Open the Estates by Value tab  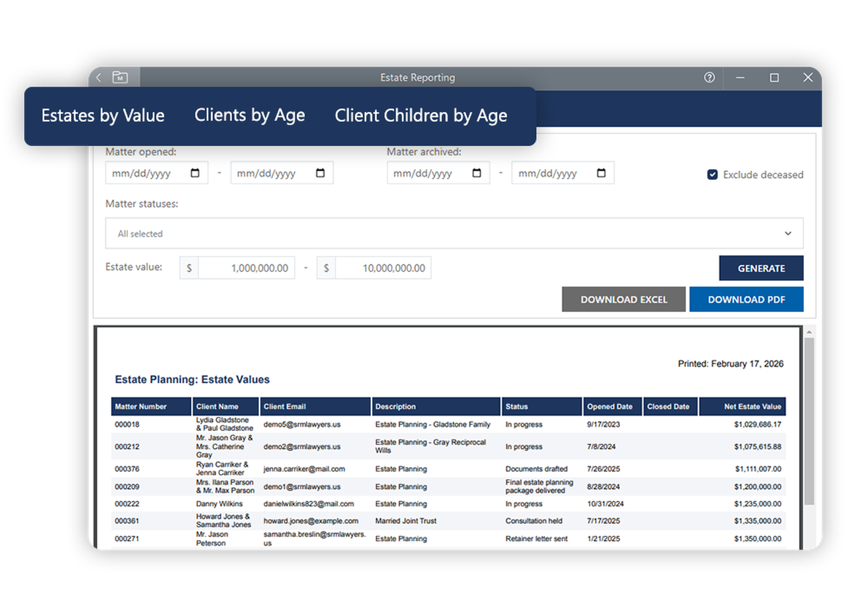pos(103,115)
